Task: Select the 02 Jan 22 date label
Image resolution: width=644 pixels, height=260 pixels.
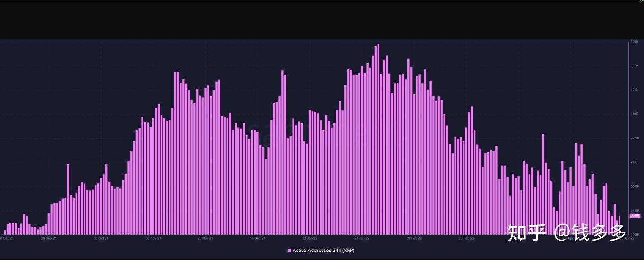Action: [x=310, y=238]
